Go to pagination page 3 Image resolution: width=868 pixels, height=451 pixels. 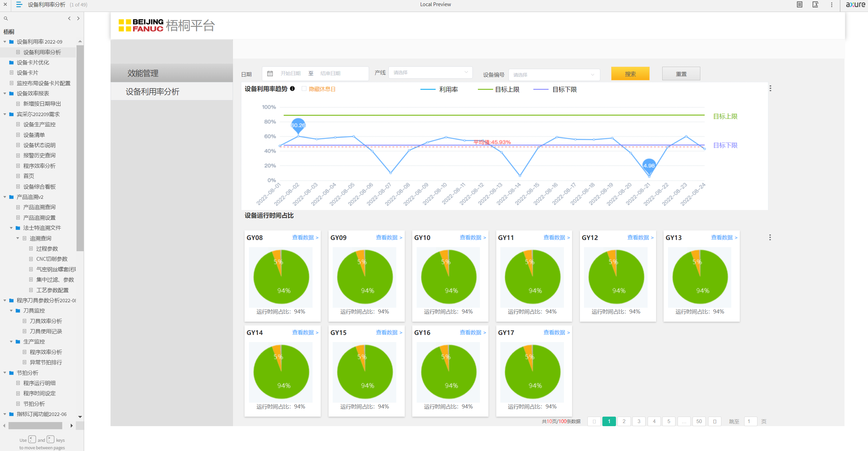(x=639, y=421)
